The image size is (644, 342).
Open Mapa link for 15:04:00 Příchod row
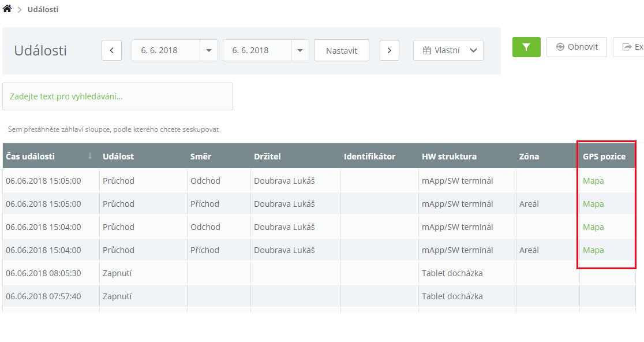pyautogui.click(x=593, y=250)
